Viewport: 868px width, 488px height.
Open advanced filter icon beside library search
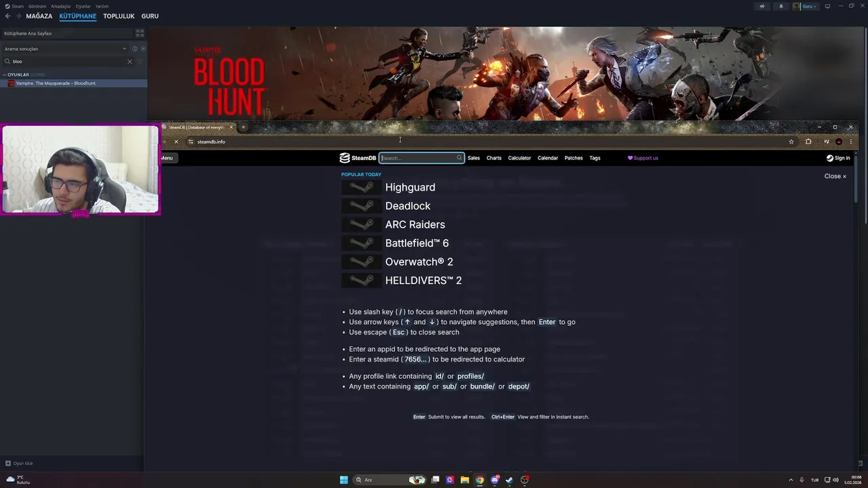coord(140,62)
